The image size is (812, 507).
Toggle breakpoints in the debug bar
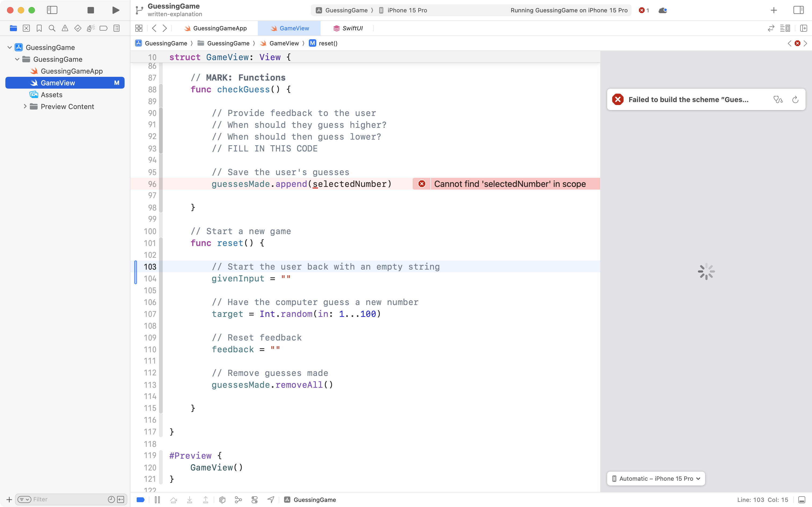click(x=140, y=499)
